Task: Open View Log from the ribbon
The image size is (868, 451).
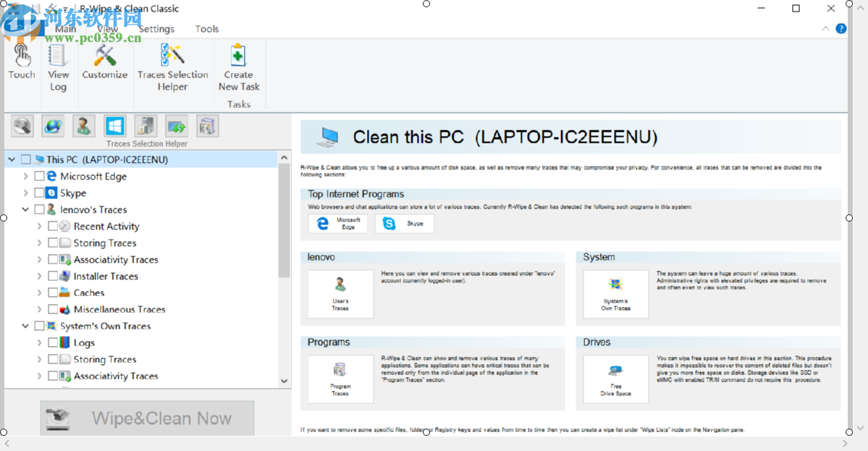Action: point(58,67)
